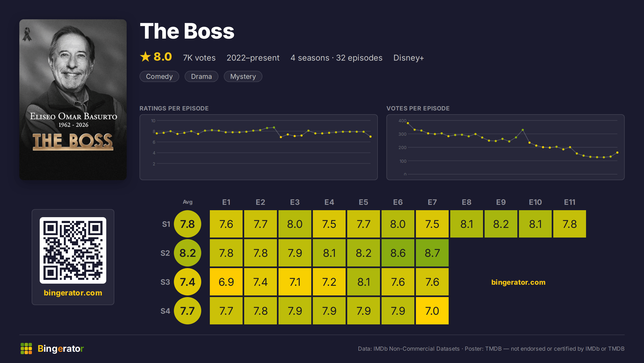The width and height of the screenshot is (644, 363).
Task: Click the black ribbon icon on poster
Action: pos(27,34)
